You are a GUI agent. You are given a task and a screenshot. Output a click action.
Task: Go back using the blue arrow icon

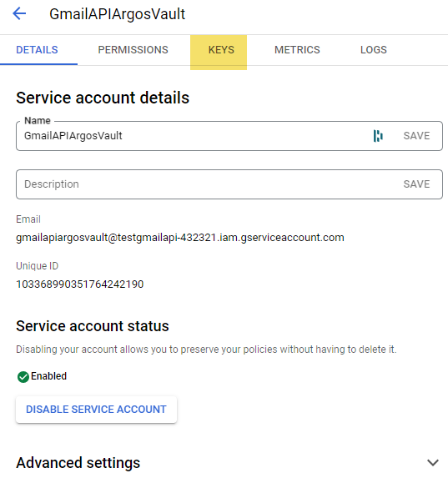(x=19, y=13)
